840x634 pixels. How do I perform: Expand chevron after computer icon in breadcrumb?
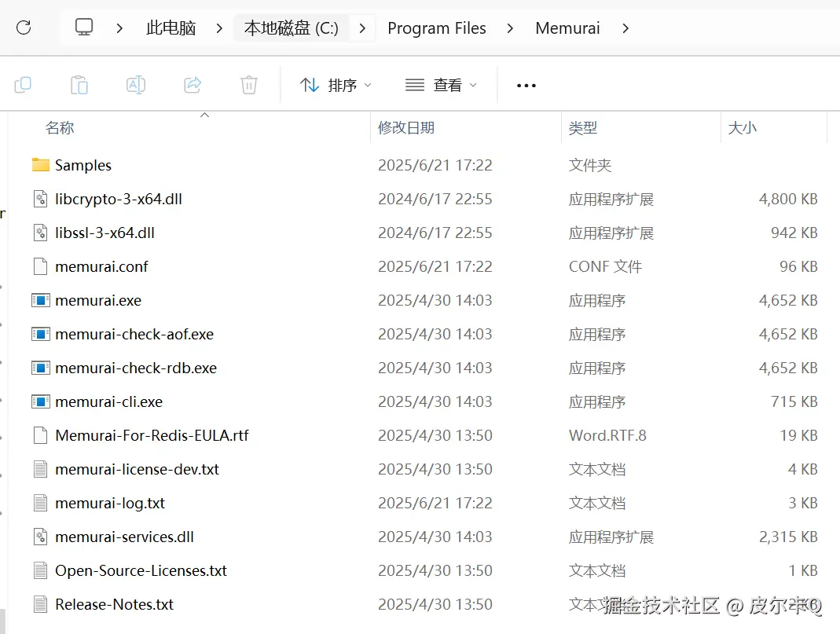pos(119,27)
